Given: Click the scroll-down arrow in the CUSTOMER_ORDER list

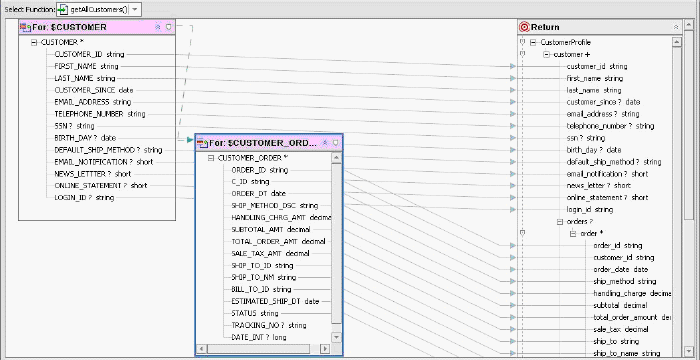Looking at the screenshot, I should (x=337, y=338).
